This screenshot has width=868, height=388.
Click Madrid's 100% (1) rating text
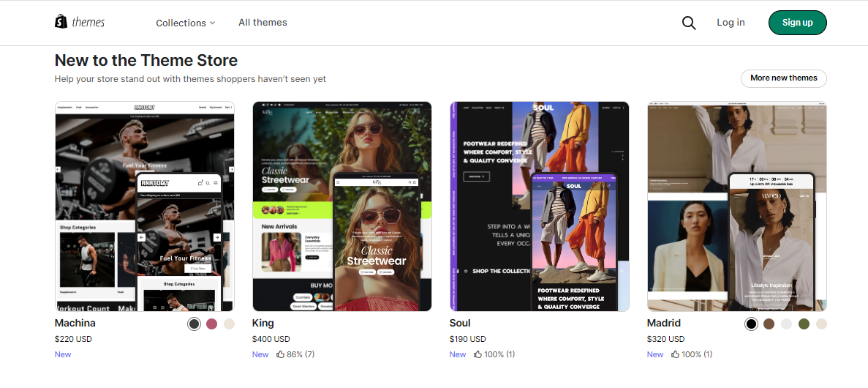(697, 354)
